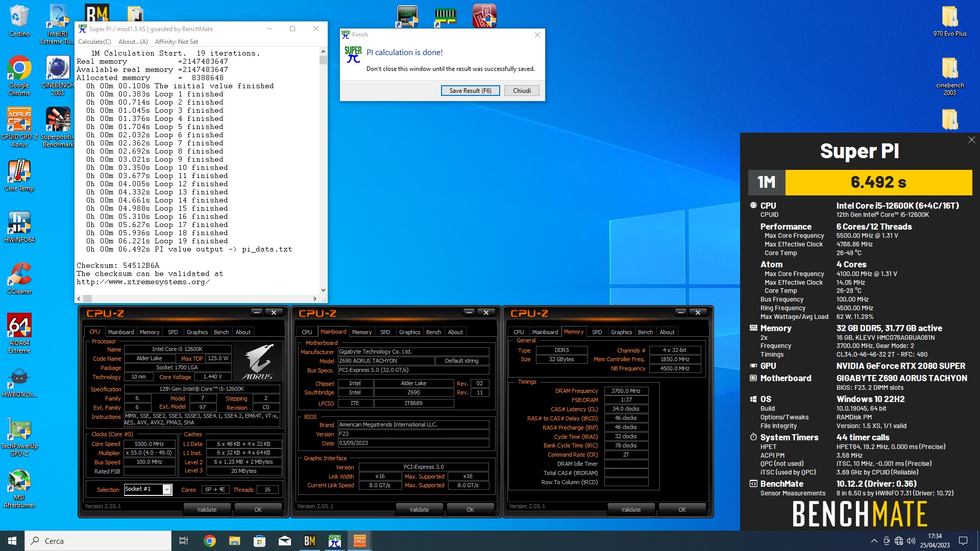This screenshot has height=551, width=980.
Task: Switch to SPD tab in first CPU-Z window
Action: click(x=173, y=332)
